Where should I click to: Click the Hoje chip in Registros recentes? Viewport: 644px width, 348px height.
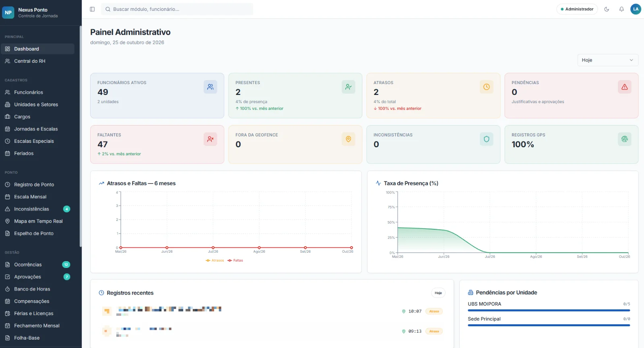(438, 293)
